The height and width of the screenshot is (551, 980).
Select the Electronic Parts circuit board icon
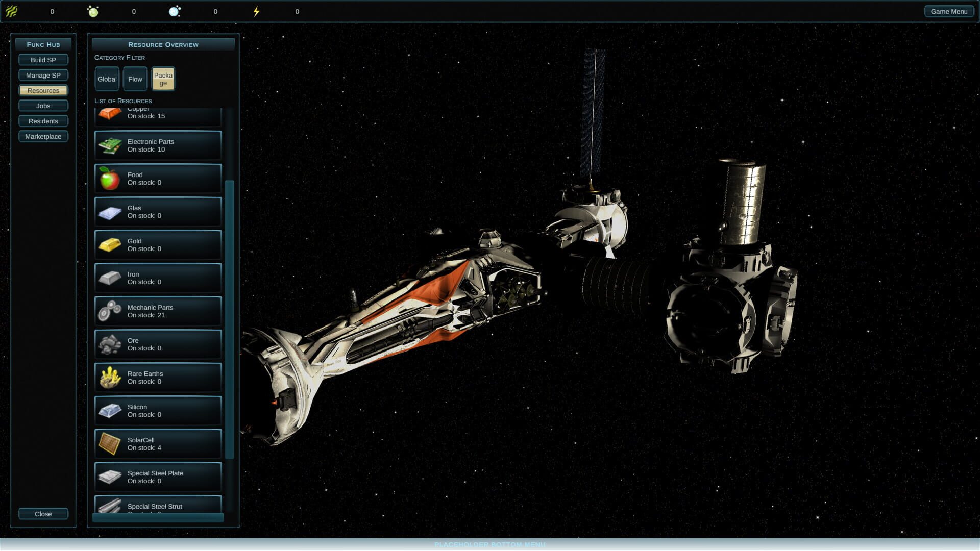(x=109, y=145)
